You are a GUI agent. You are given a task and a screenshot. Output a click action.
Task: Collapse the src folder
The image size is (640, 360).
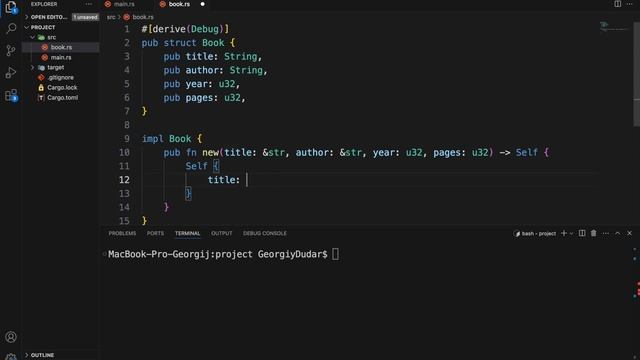52,37
